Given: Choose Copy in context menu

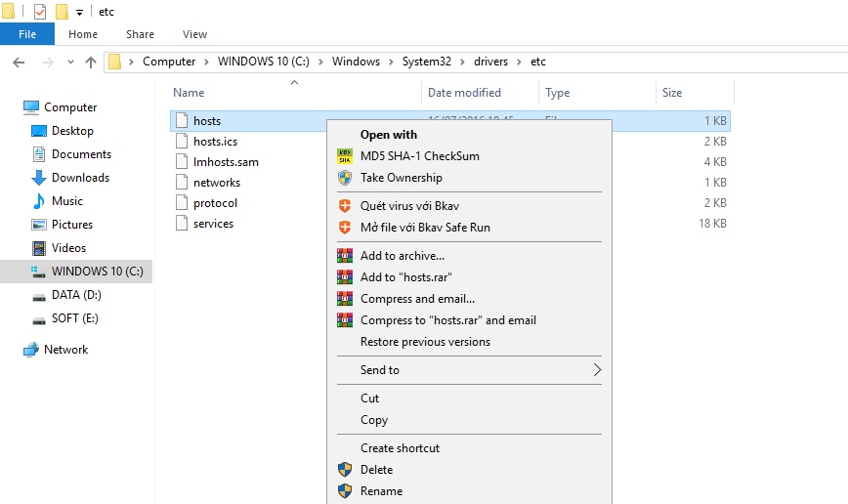Looking at the screenshot, I should pos(469,420).
